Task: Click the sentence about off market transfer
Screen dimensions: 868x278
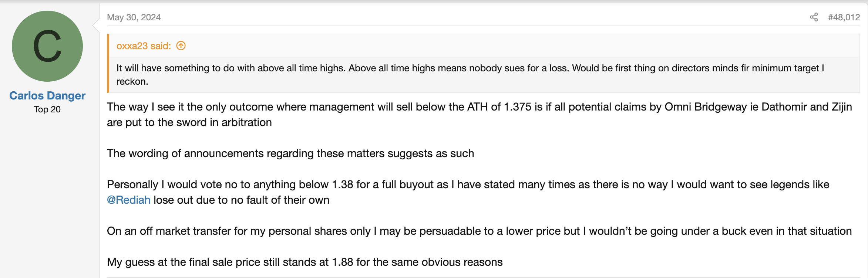Action: click(x=480, y=231)
